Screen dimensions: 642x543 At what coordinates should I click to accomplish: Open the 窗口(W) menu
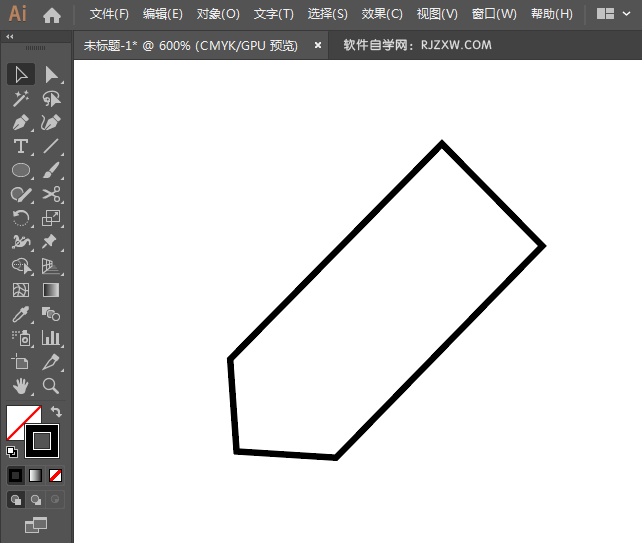coord(494,14)
